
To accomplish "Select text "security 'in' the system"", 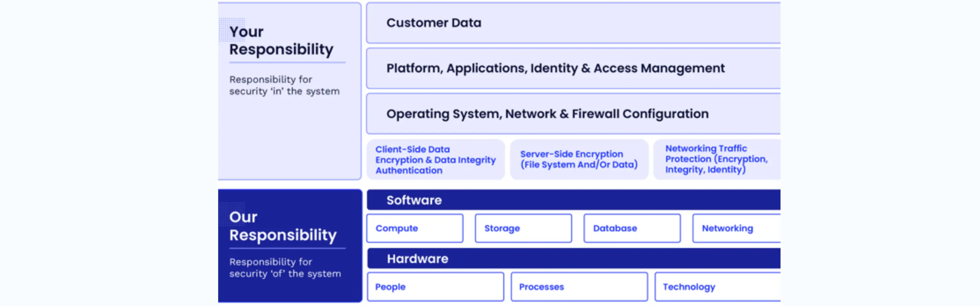I will pyautogui.click(x=284, y=91).
